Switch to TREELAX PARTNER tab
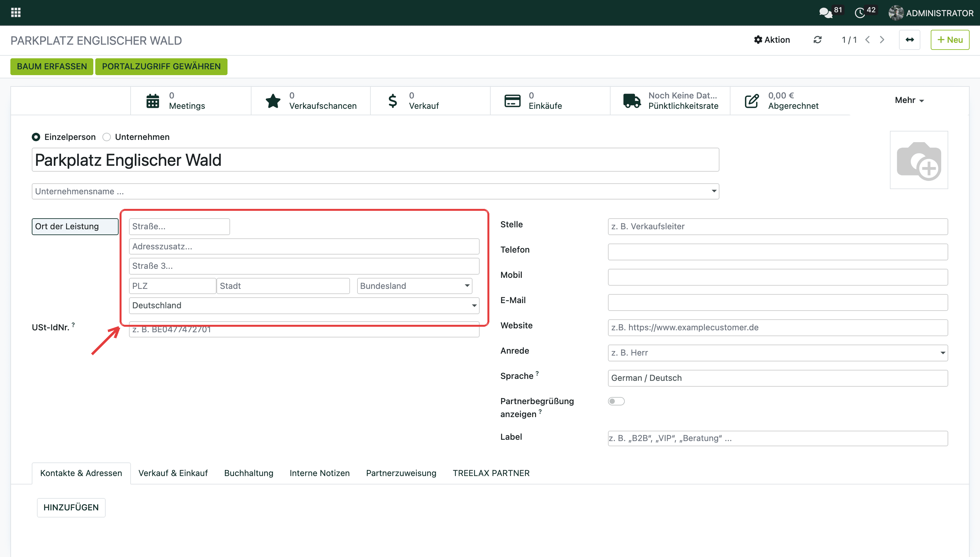Viewport: 980px width, 557px height. tap(491, 473)
